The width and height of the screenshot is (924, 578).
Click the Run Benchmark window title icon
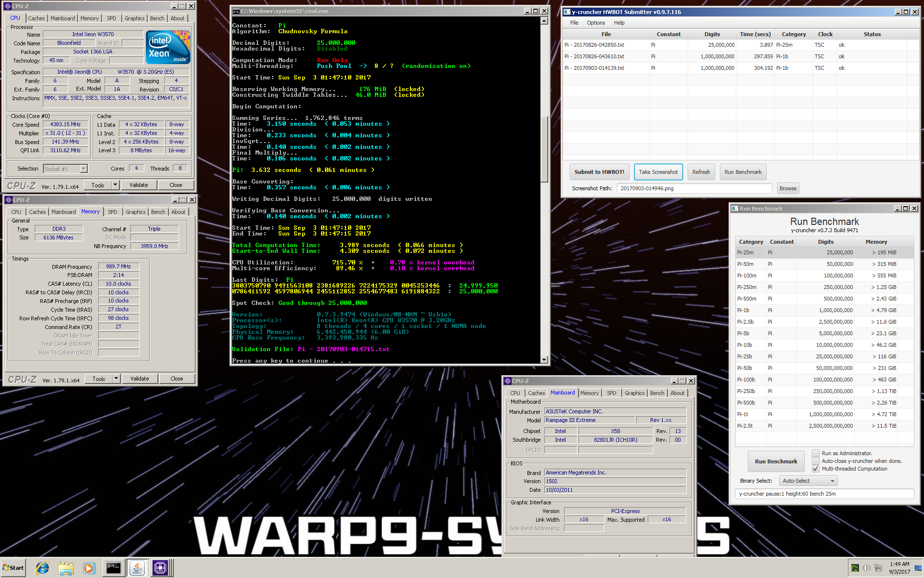(735, 209)
